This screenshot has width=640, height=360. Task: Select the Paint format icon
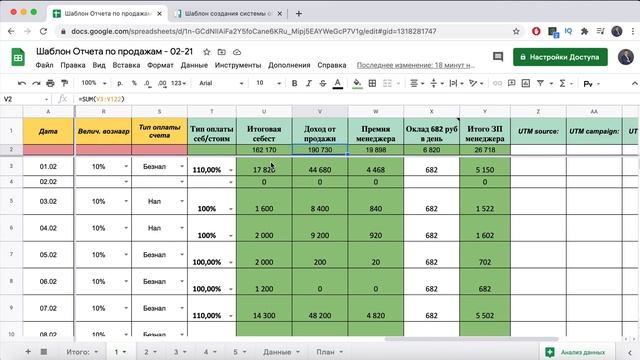(x=64, y=83)
